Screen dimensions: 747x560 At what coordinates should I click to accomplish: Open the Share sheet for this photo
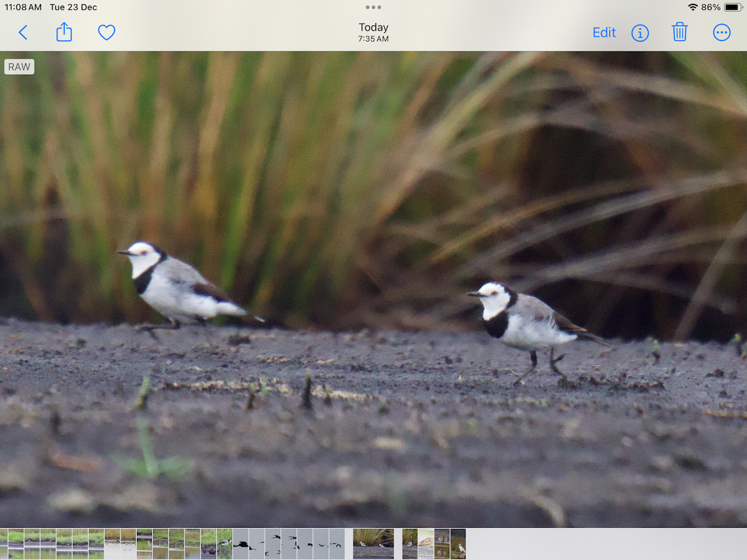click(64, 32)
